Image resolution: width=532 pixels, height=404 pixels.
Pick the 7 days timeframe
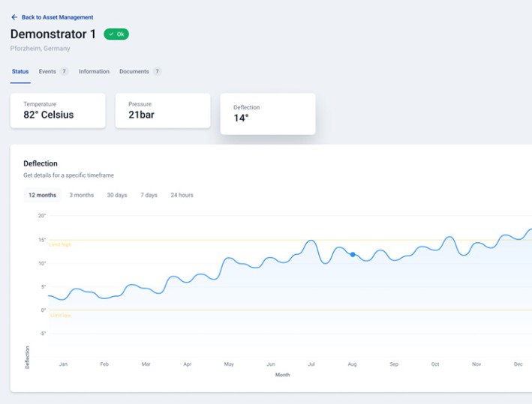[x=149, y=195]
